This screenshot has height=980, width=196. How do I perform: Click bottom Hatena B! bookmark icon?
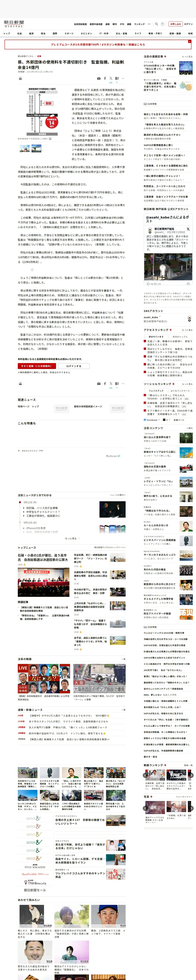[x=117, y=384]
